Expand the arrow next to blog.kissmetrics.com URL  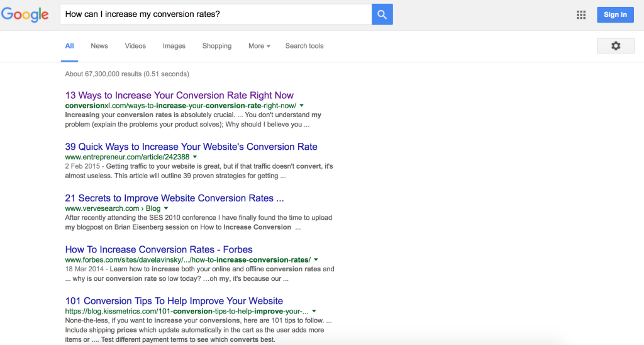click(314, 311)
